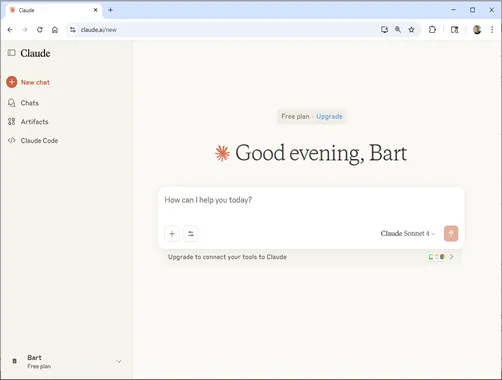Go back with the browser back arrow
This screenshot has width=502, height=380.
coord(10,30)
